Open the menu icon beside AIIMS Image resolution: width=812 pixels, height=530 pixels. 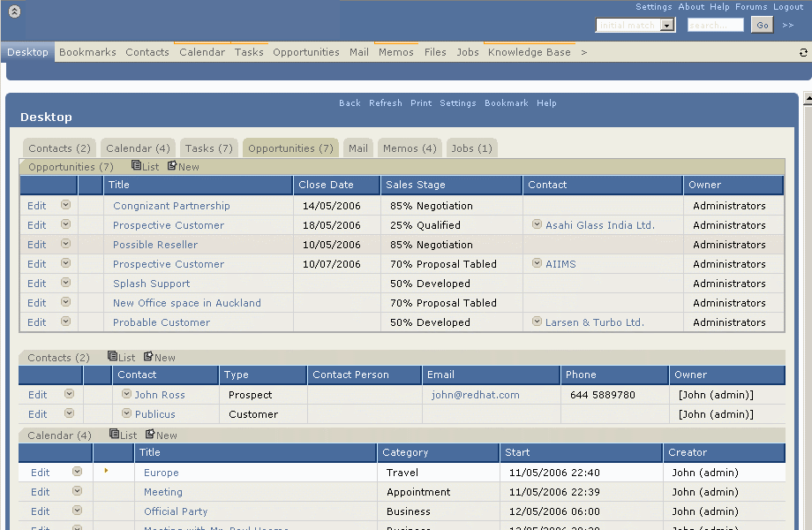[537, 262]
